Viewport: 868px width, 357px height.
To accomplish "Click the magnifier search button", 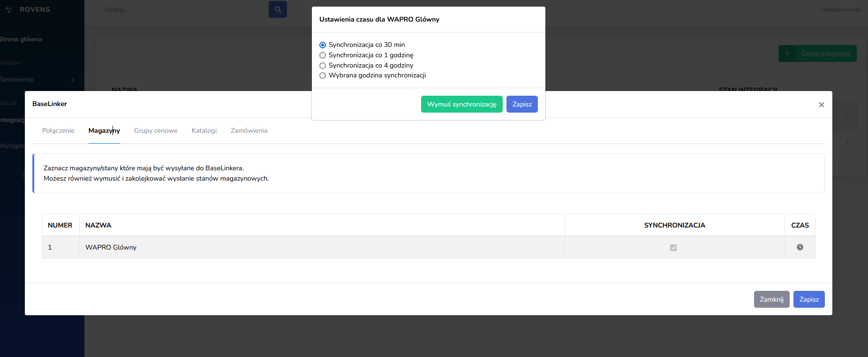I will 278,9.
